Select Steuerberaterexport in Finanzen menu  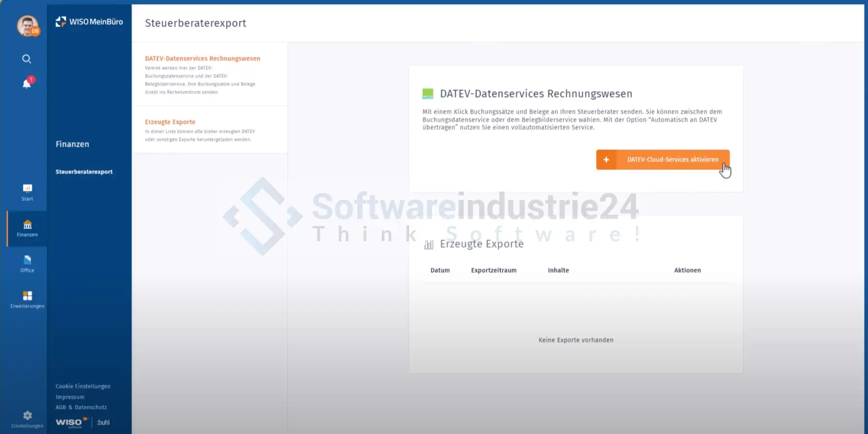(84, 172)
